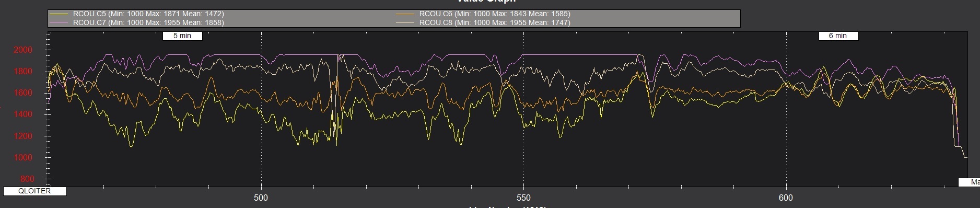
Task: Click the QLOITER mode label
Action: click(34, 191)
